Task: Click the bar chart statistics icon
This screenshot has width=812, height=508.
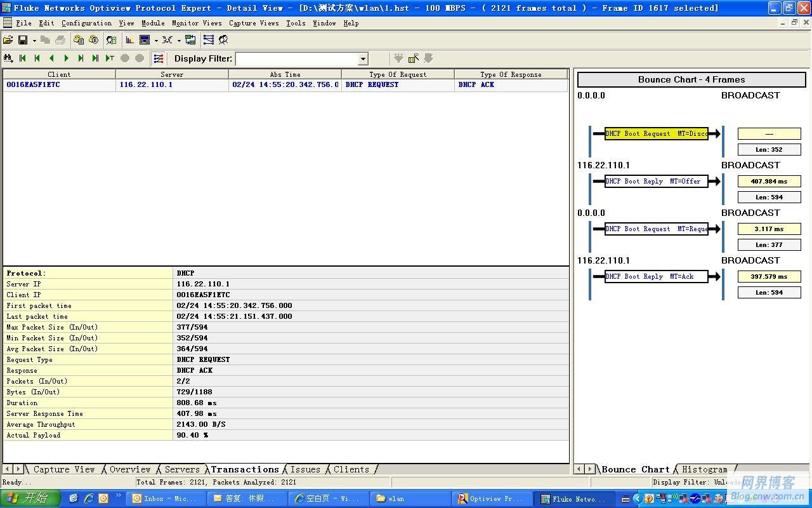Action: (130, 40)
